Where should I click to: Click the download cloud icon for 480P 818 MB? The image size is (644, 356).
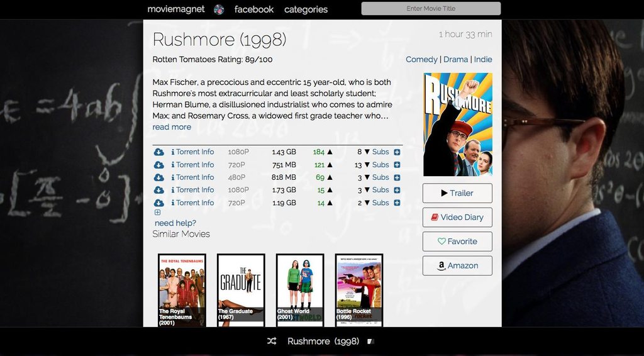[158, 177]
